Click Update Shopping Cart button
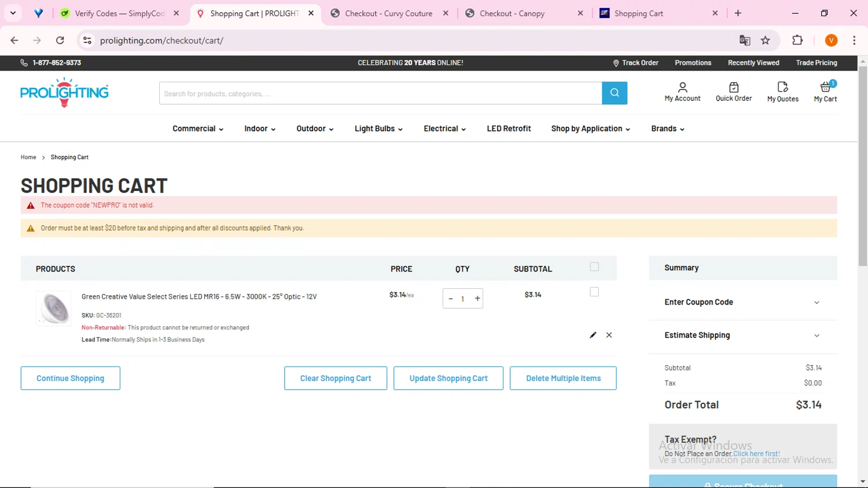Image resolution: width=868 pixels, height=488 pixels. (448, 378)
